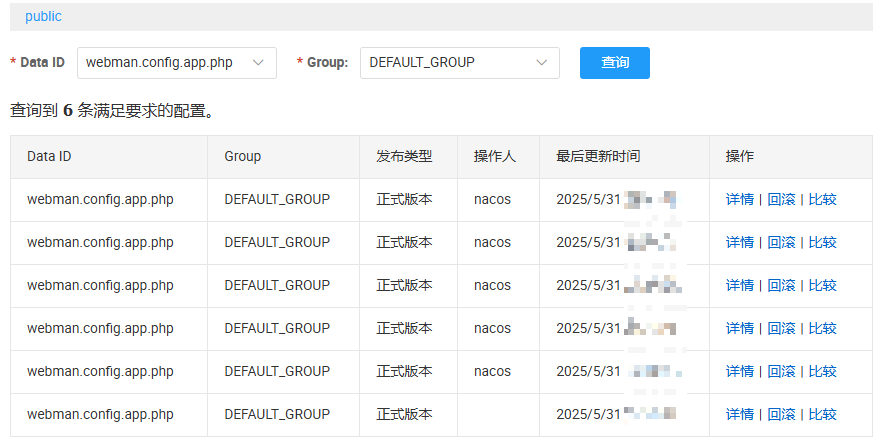Click 比较 in the row without an operator
The width and height of the screenshot is (884, 444).
(x=823, y=414)
